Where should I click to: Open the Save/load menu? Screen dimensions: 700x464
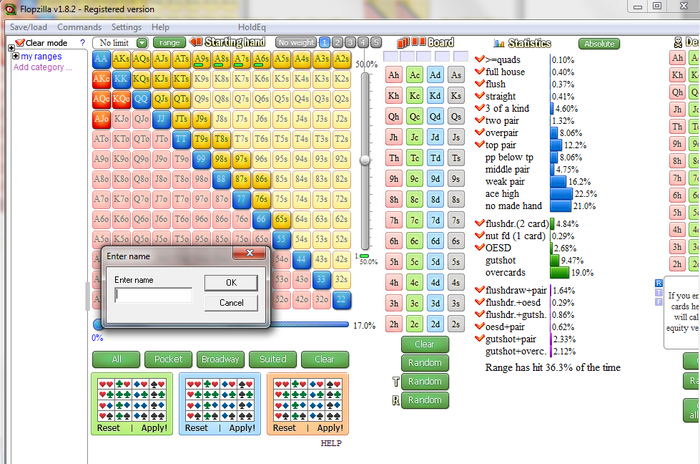[29, 27]
